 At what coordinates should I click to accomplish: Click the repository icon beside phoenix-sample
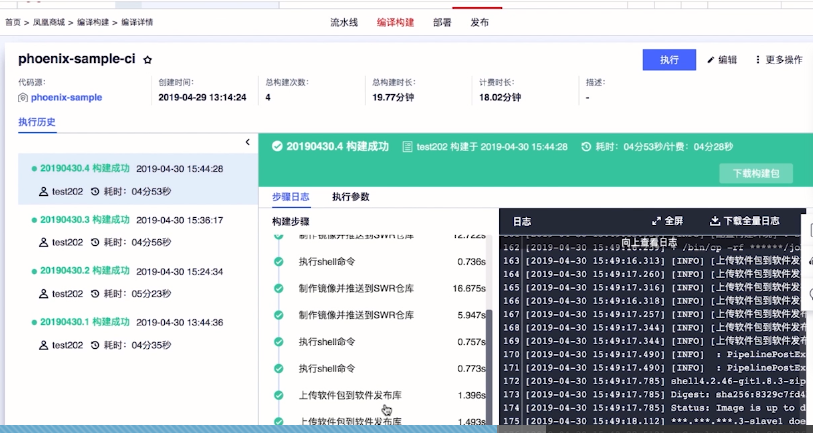tap(23, 97)
